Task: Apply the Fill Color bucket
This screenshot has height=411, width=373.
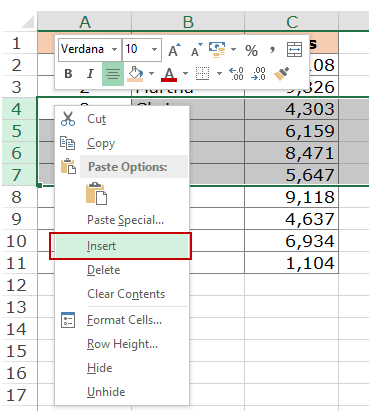Action: coord(135,74)
